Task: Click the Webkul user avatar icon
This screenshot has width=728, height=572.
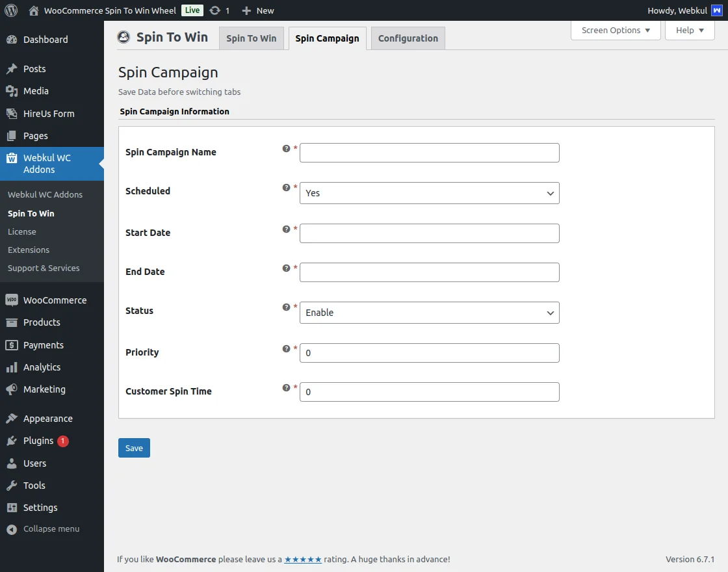Action: (x=716, y=10)
